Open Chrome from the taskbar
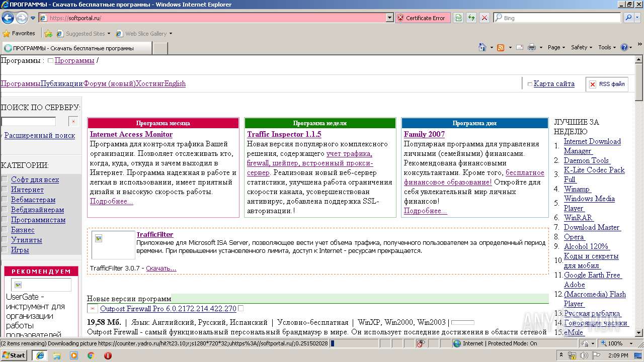The image size is (644, 362). (x=91, y=355)
